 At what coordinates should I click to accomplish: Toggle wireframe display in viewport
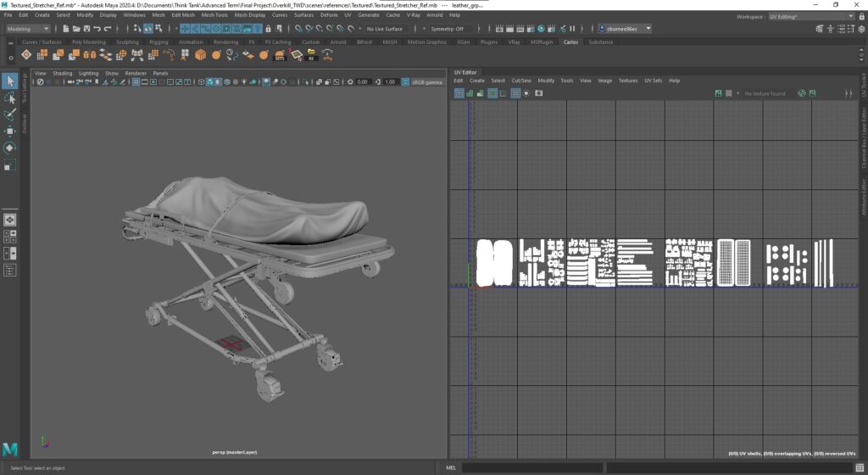pyautogui.click(x=201, y=82)
